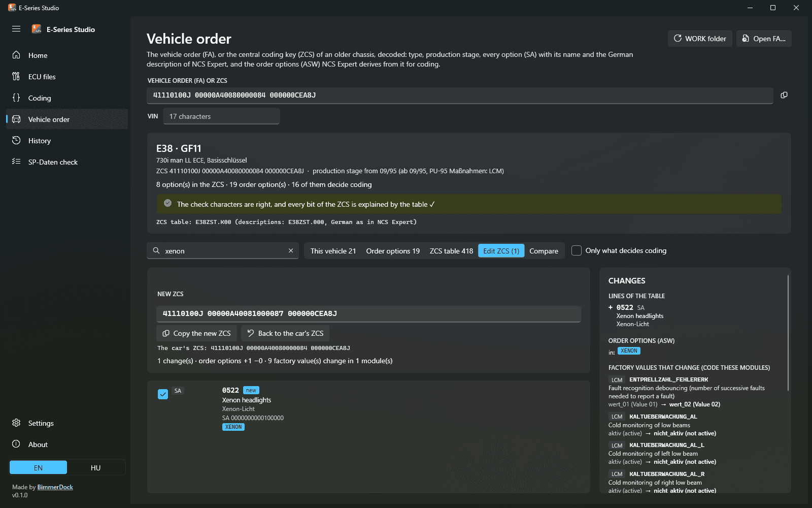Copy the new ZCS button
The image size is (812, 508).
coord(196,333)
